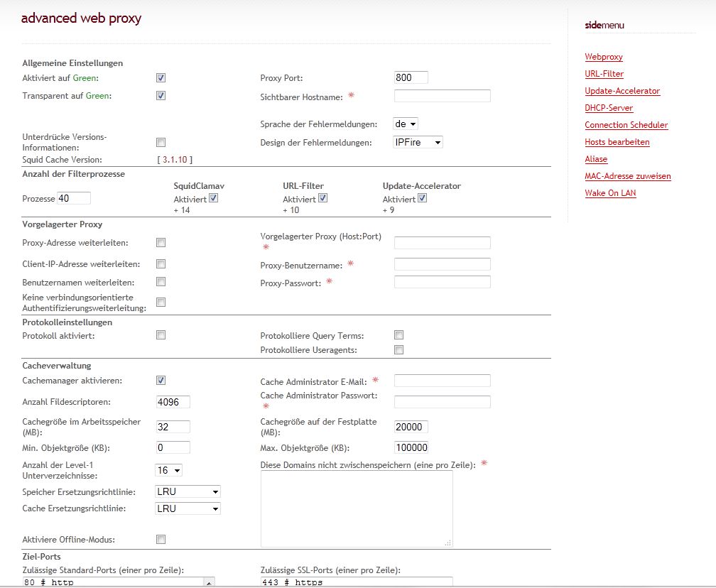Toggle the Transparent auf Green checkbox
This screenshot has width=716, height=588.
161,96
